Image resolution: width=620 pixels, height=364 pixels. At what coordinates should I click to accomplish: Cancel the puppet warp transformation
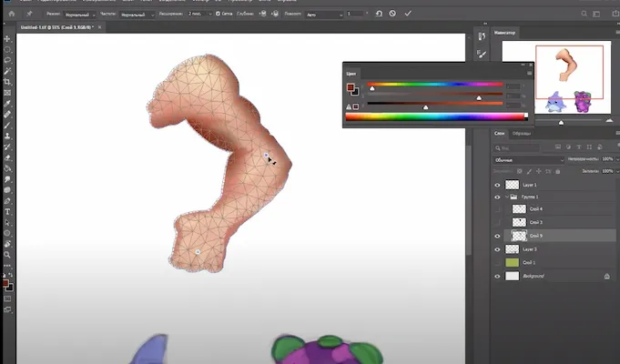pyautogui.click(x=392, y=15)
